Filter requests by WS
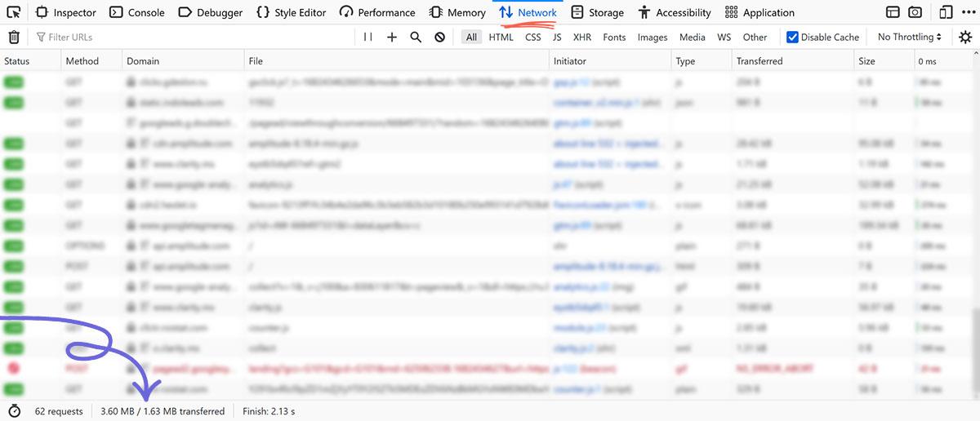Viewport: 980px width, 421px height. tap(724, 37)
